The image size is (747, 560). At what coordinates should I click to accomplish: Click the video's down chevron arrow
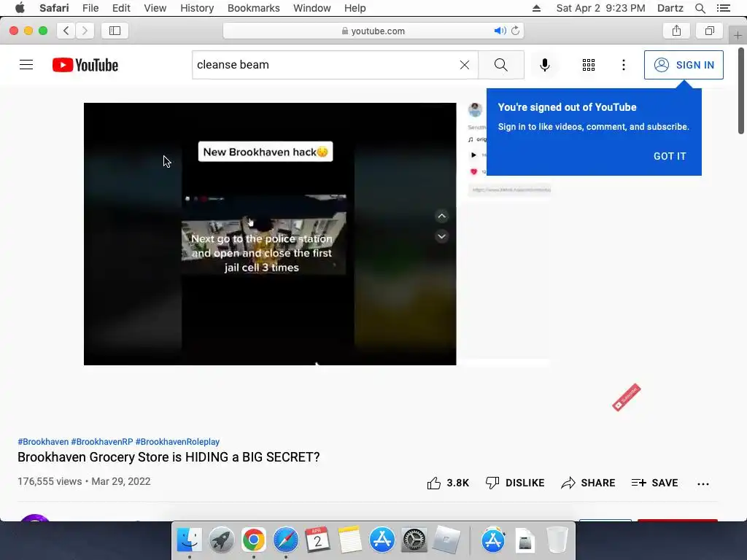click(x=441, y=236)
